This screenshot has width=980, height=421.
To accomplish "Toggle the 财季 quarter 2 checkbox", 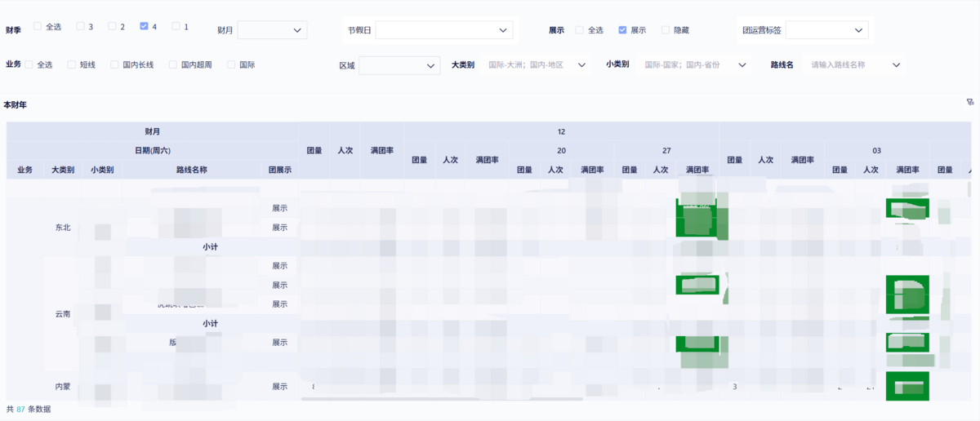I will (x=112, y=26).
